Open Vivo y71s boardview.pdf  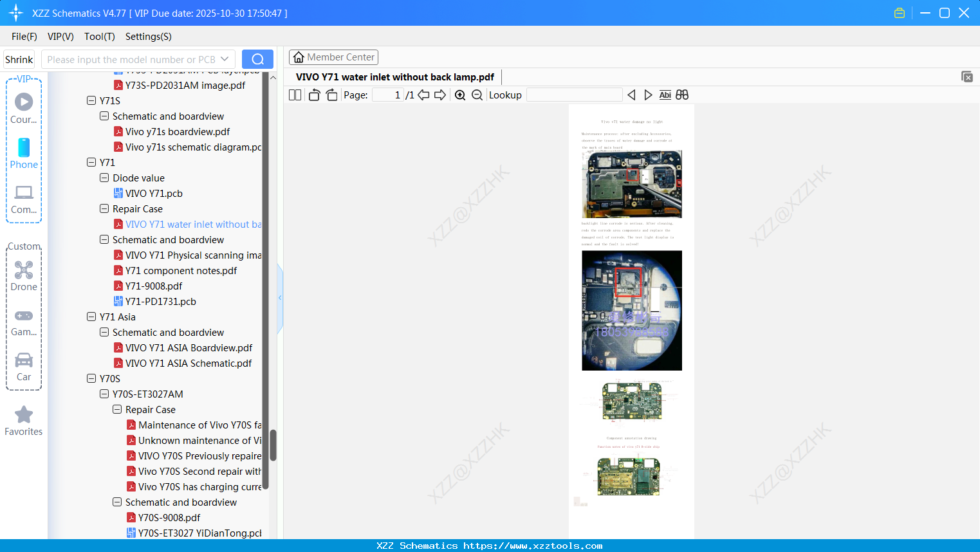172,131
